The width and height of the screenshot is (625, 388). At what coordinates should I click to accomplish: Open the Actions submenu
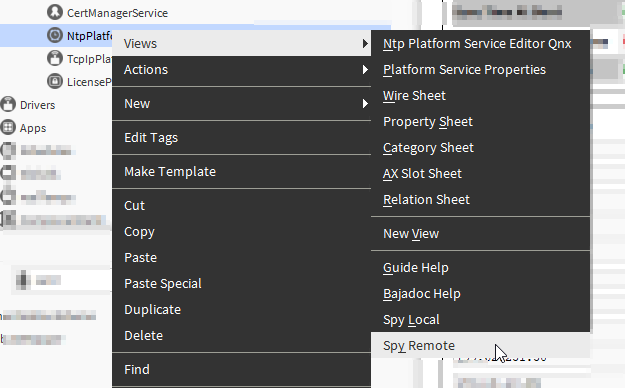point(242,70)
